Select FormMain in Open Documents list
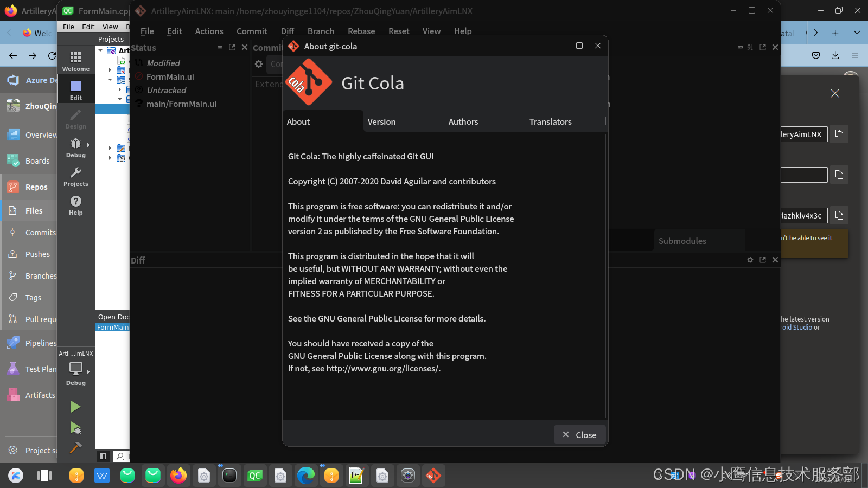The height and width of the screenshot is (488, 868). click(112, 327)
